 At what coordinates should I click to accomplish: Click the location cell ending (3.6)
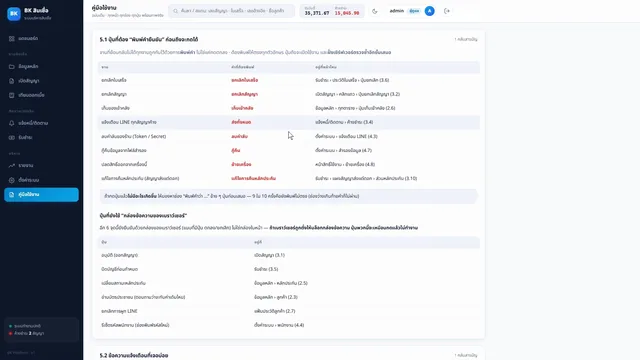click(352, 80)
